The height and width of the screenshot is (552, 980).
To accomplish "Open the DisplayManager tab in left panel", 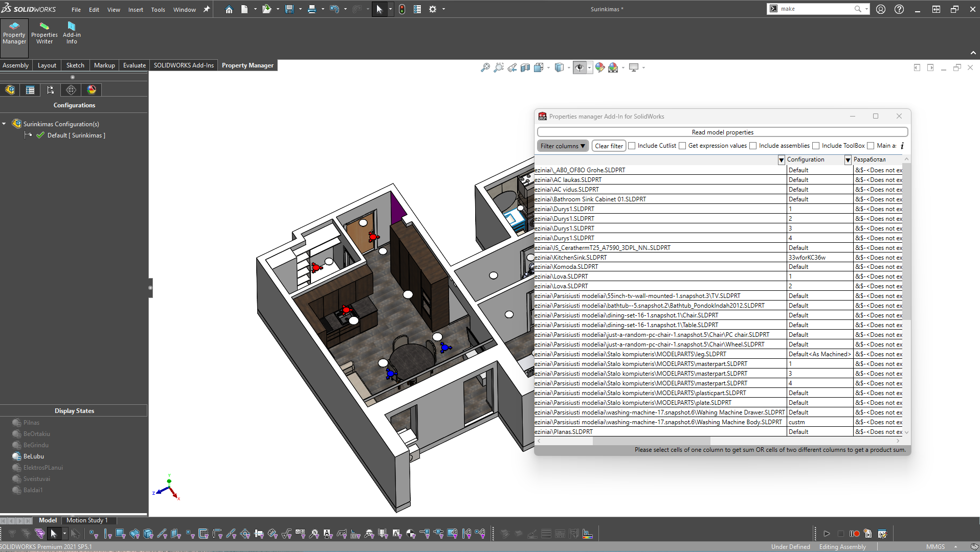I will coord(91,90).
